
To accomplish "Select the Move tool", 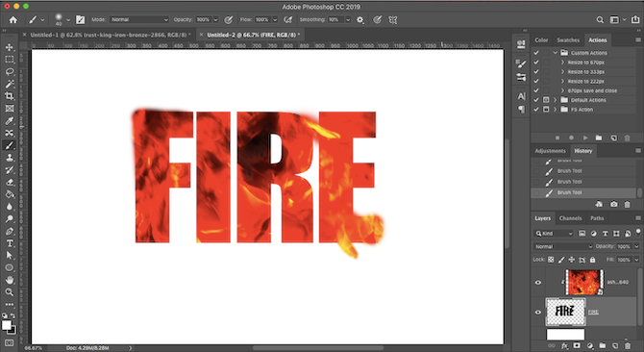I will 10,47.
